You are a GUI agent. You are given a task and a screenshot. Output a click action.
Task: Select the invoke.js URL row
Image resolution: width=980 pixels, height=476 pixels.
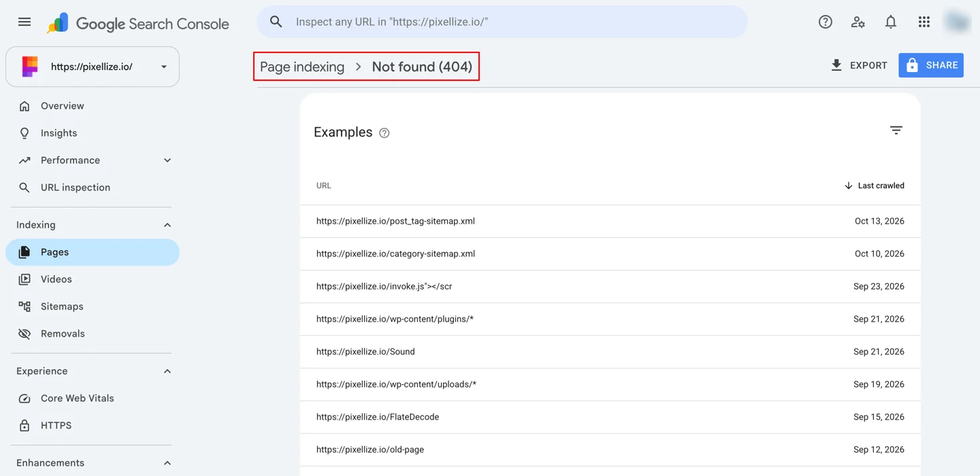click(610, 287)
